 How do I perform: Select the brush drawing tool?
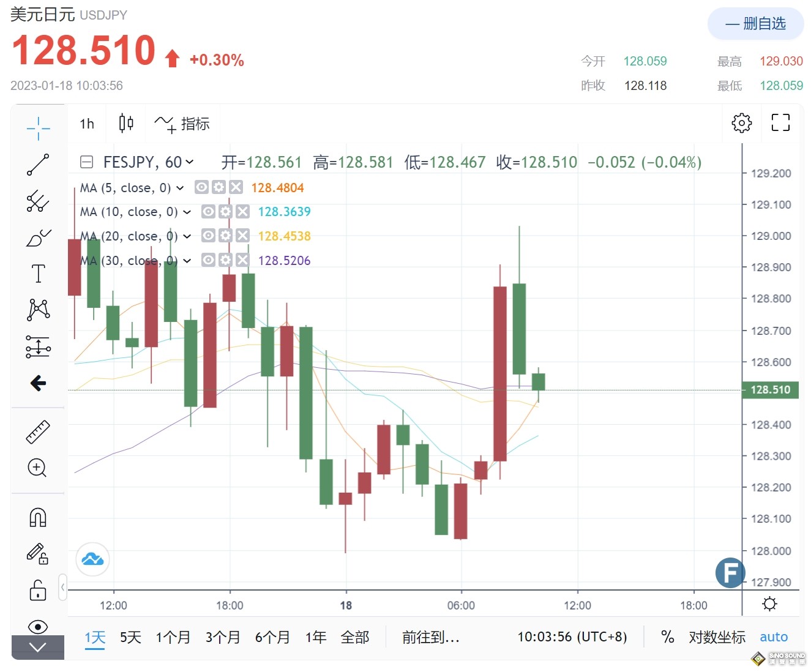(x=38, y=237)
